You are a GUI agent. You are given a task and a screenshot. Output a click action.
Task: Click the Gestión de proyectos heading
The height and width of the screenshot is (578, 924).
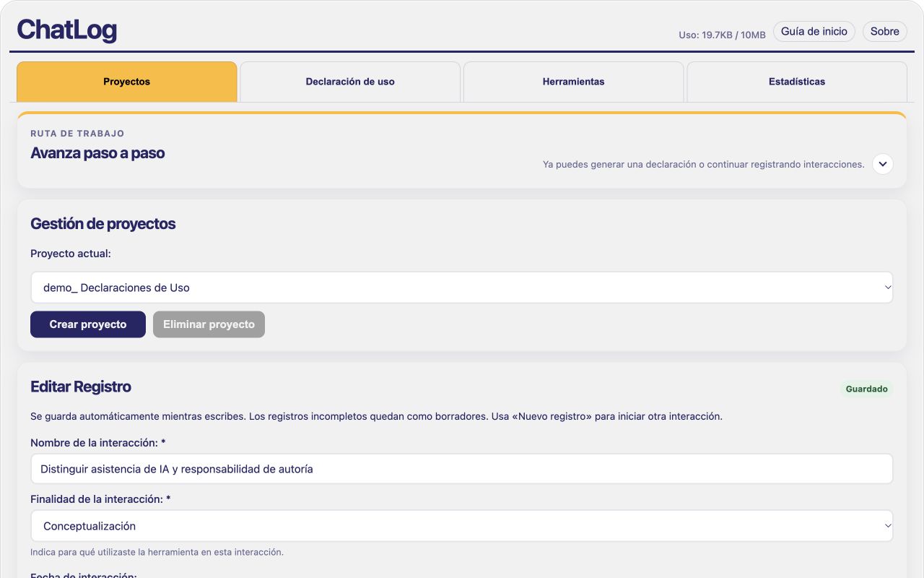click(x=103, y=224)
